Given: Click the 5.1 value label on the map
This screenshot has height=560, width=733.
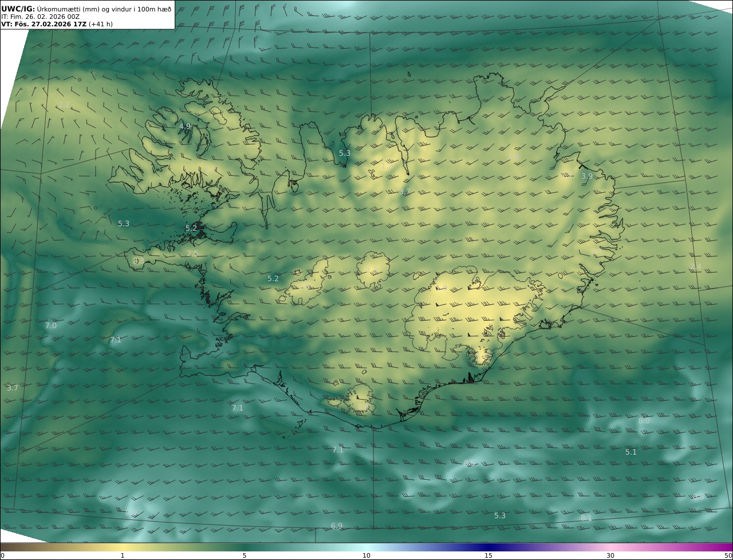Looking at the screenshot, I should tap(630, 452).
